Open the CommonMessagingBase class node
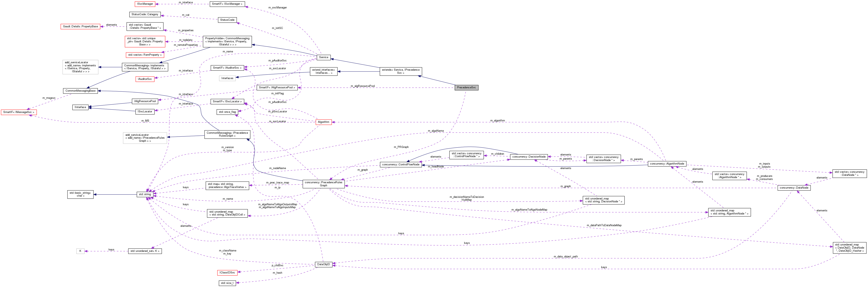 [80, 90]
